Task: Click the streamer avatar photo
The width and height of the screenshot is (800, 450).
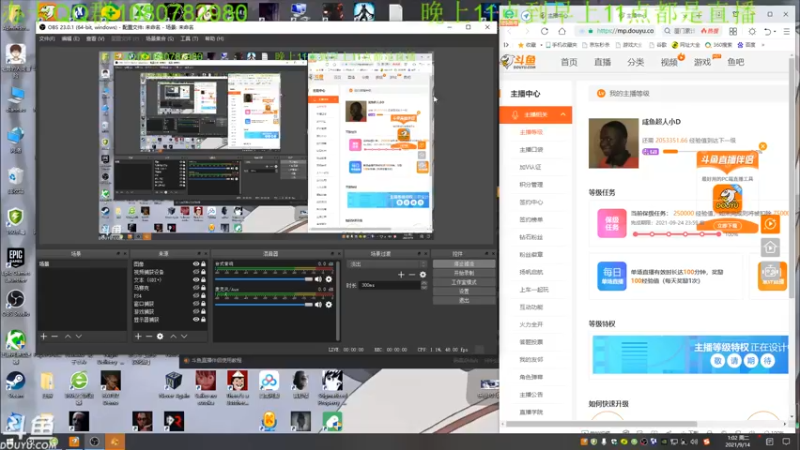Action: (613, 143)
